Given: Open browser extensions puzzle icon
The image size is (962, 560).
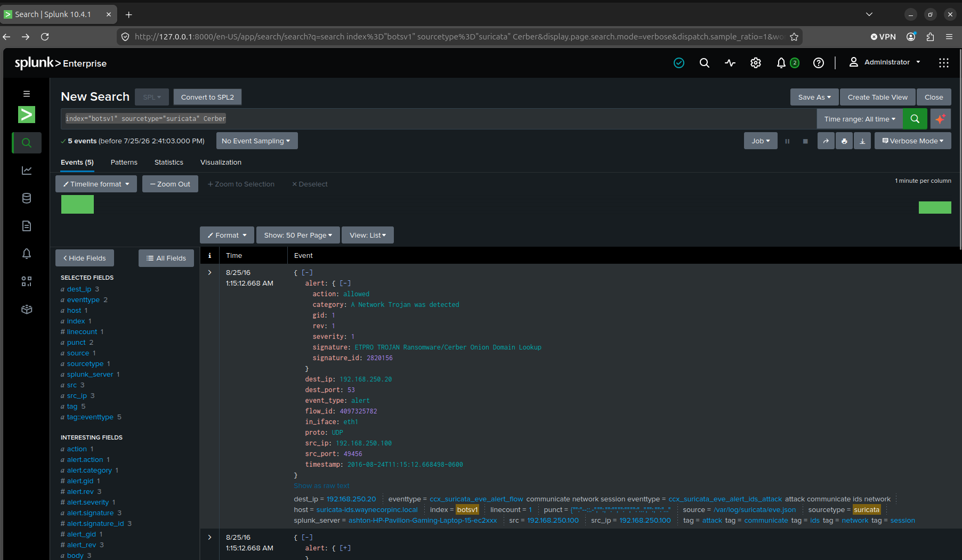Looking at the screenshot, I should (x=931, y=37).
